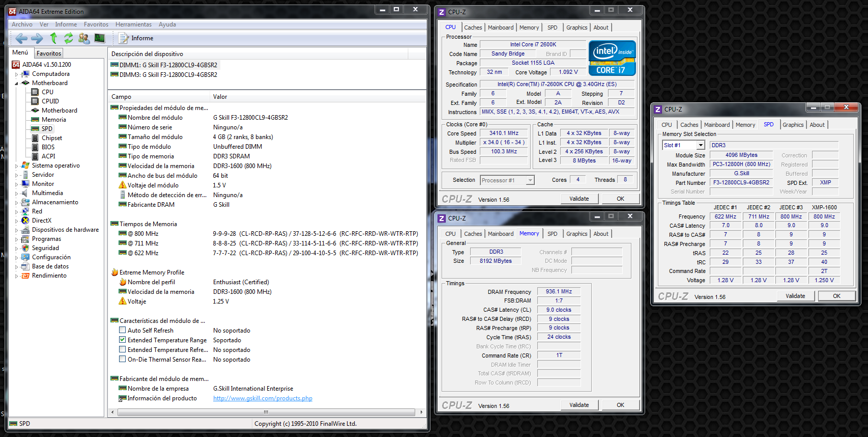Click the users icon in AIDA64 toolbar
Image resolution: width=868 pixels, height=437 pixels.
pos(84,38)
